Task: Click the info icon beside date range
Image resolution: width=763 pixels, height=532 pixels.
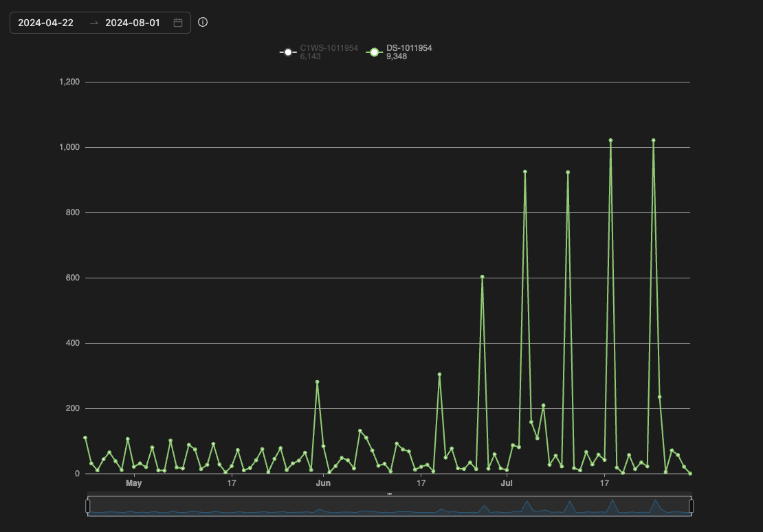Action: [x=203, y=22]
